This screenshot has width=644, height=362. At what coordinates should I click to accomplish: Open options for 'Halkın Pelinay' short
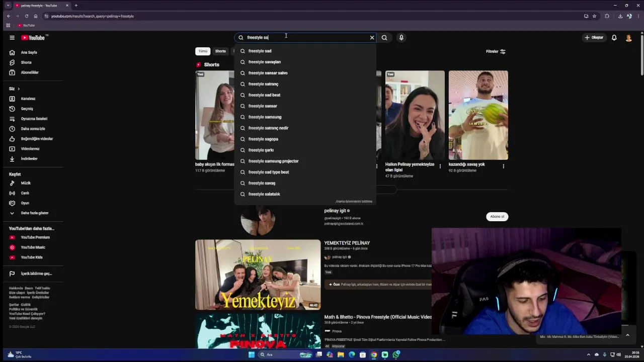(440, 166)
